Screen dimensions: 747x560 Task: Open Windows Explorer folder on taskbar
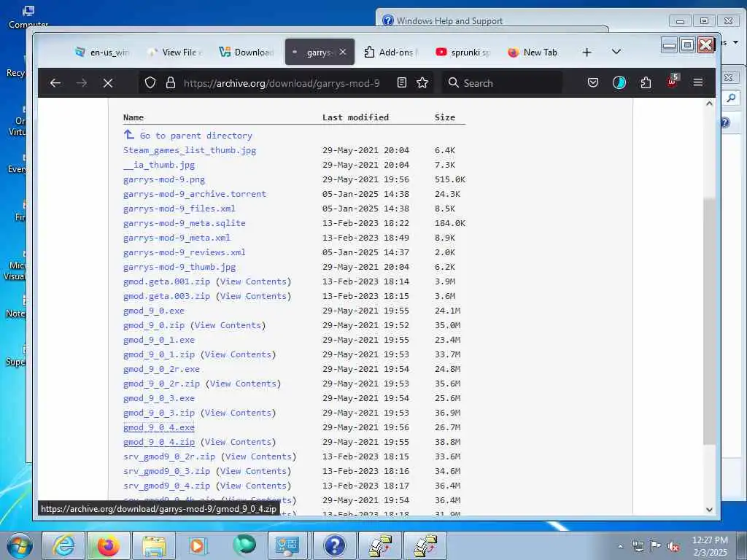[x=153, y=545]
